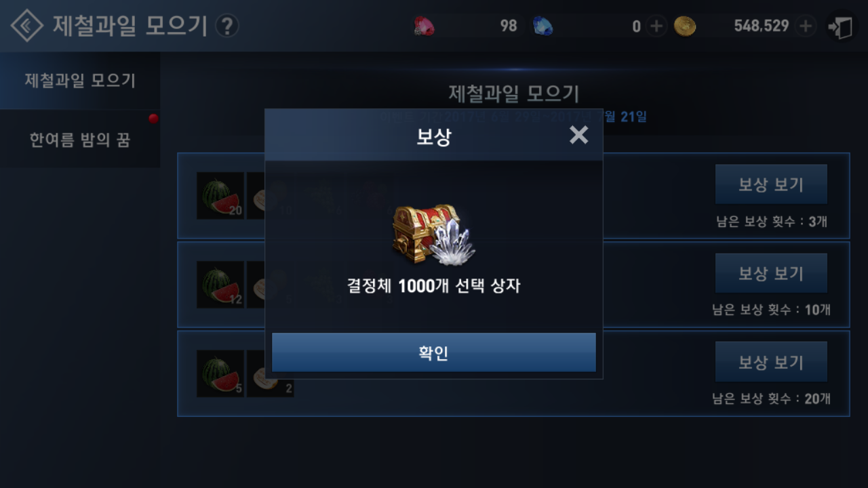Add blue diamonds with the plus button

[x=656, y=26]
